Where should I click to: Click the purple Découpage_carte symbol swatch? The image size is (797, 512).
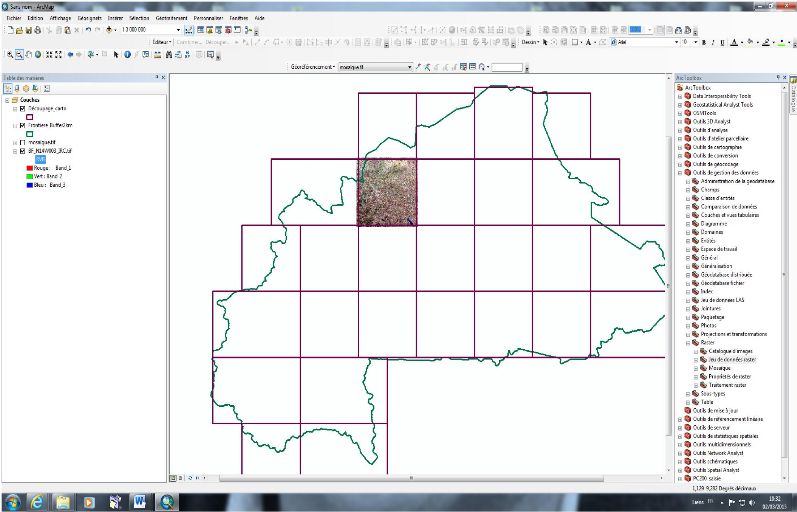pyautogui.click(x=30, y=117)
